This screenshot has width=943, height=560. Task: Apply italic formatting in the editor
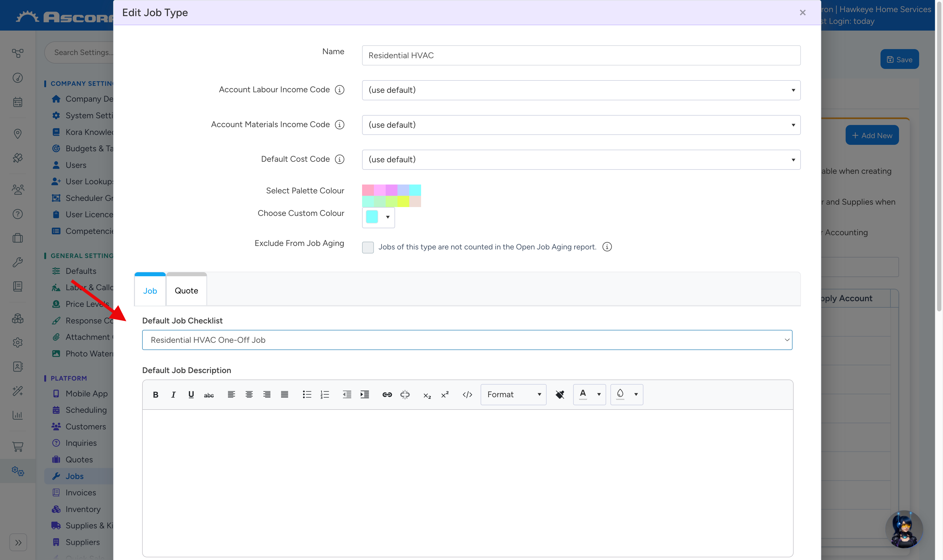point(173,395)
